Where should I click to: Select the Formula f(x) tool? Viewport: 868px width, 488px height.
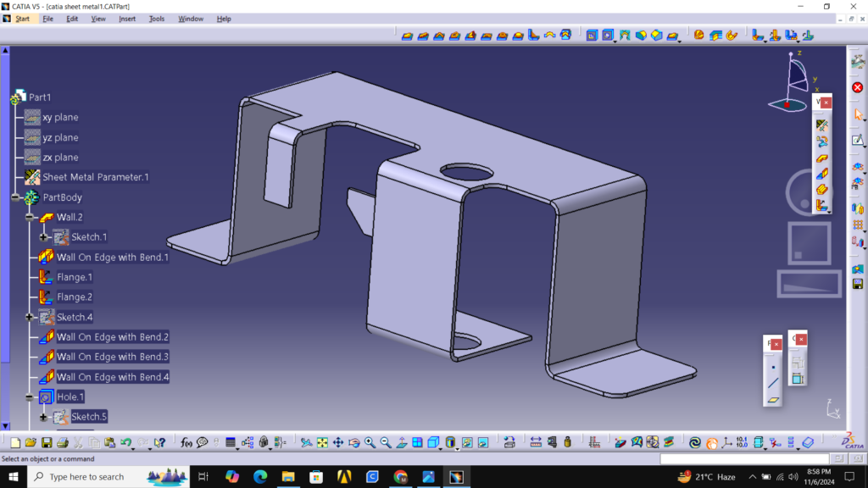click(186, 442)
